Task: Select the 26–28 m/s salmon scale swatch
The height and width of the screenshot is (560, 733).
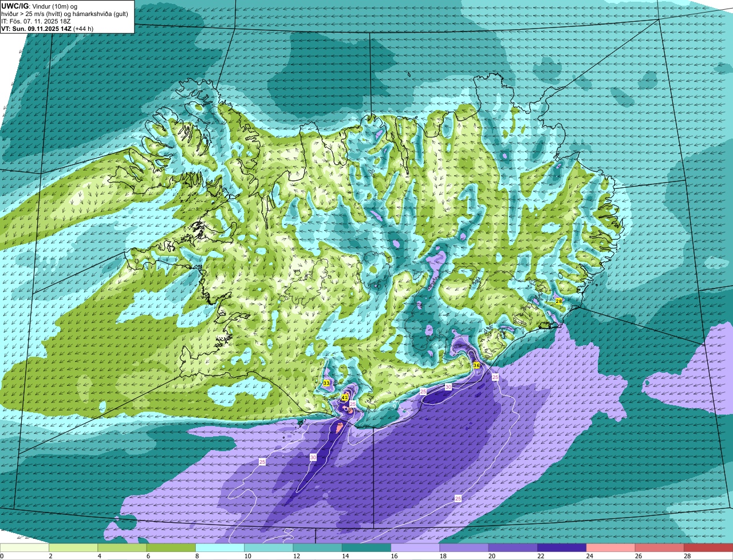Action: click(660, 548)
